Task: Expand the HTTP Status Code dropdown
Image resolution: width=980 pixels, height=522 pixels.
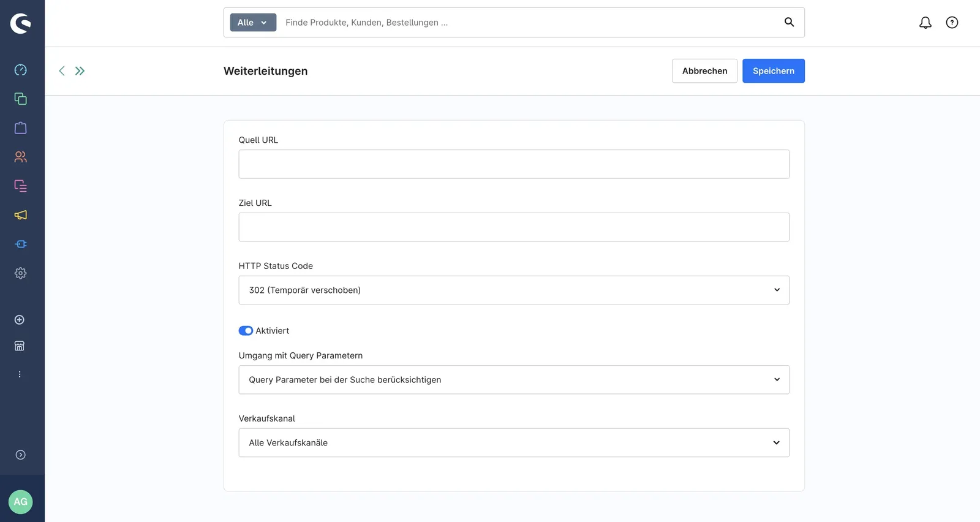Action: click(514, 290)
